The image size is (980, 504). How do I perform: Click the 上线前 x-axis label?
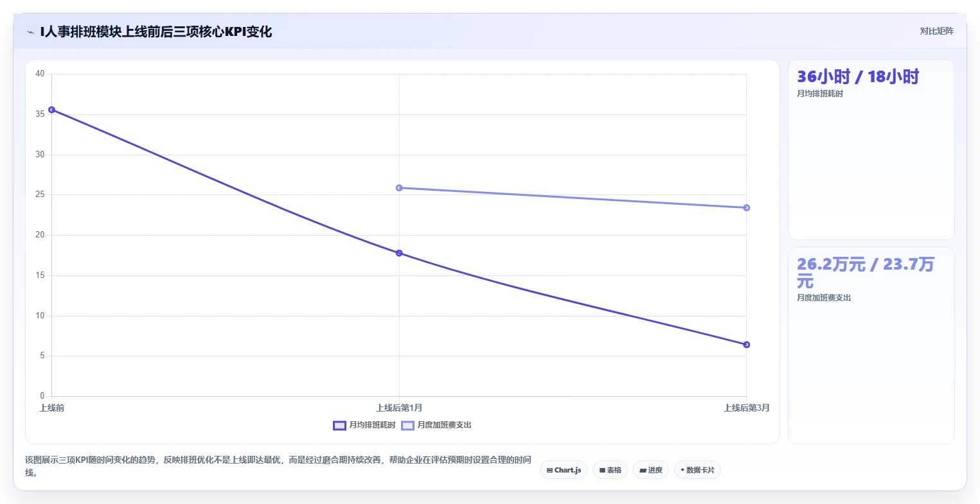pyautogui.click(x=52, y=408)
